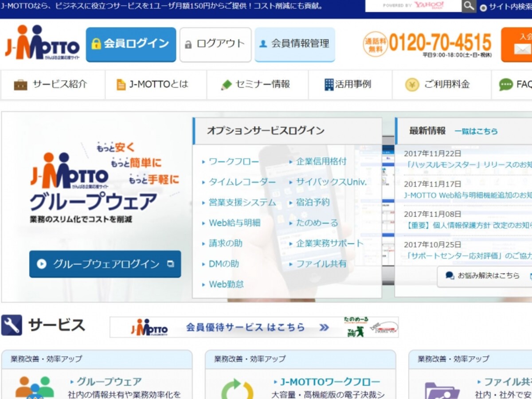The image size is (532, 399).
Task: Open J-MOTTOとは menu item
Action: tap(156, 84)
